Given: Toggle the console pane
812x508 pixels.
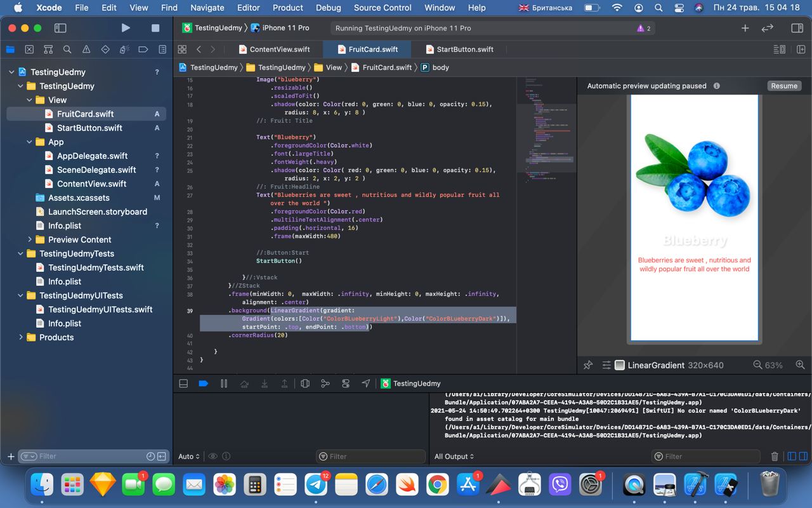Looking at the screenshot, I should point(802,457).
